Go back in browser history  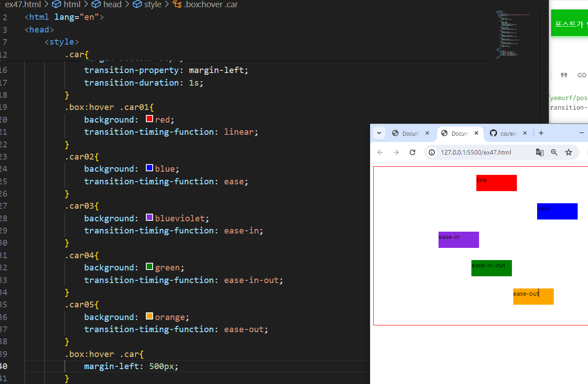[x=380, y=152]
